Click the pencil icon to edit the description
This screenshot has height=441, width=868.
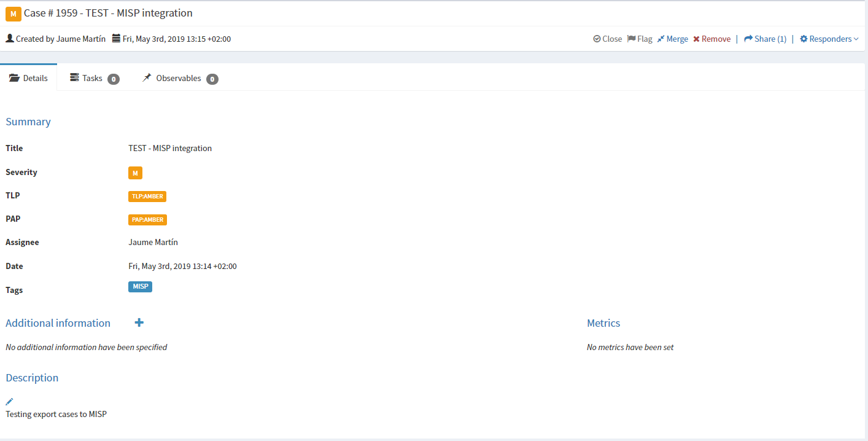(x=9, y=400)
